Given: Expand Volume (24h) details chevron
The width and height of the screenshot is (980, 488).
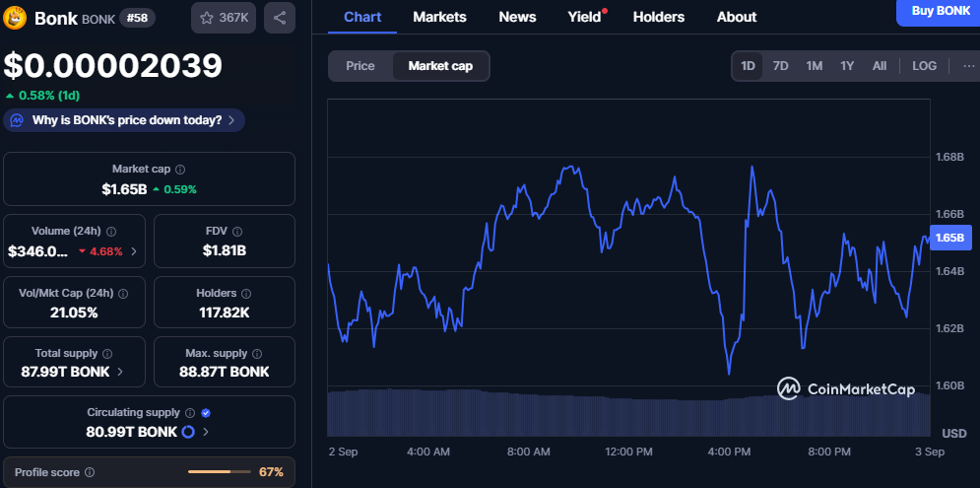Looking at the screenshot, I should [x=134, y=251].
